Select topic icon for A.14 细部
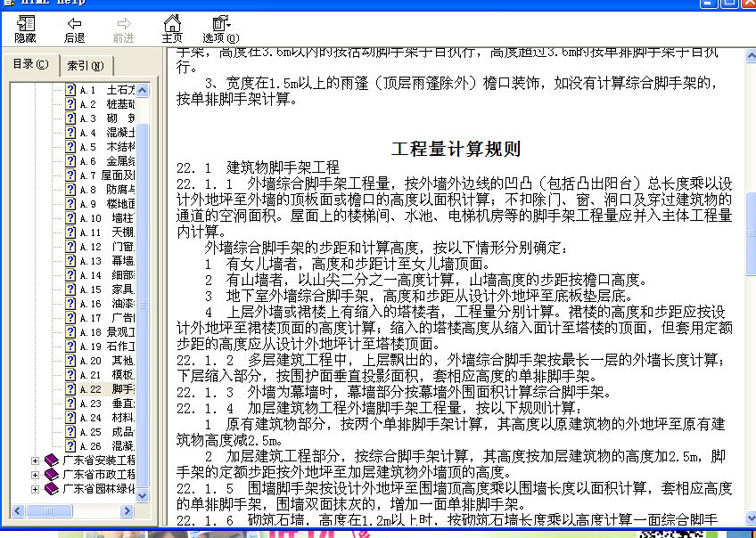 tap(70, 275)
